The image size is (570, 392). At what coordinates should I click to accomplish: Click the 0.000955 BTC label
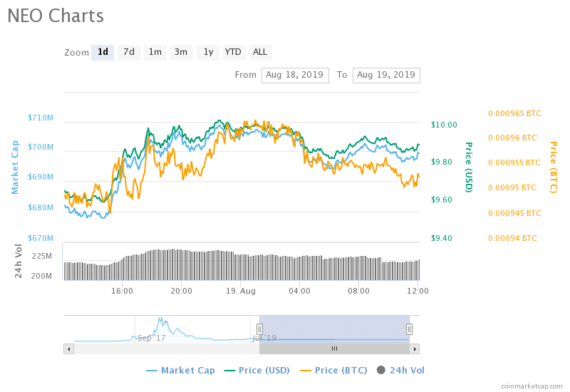click(514, 163)
